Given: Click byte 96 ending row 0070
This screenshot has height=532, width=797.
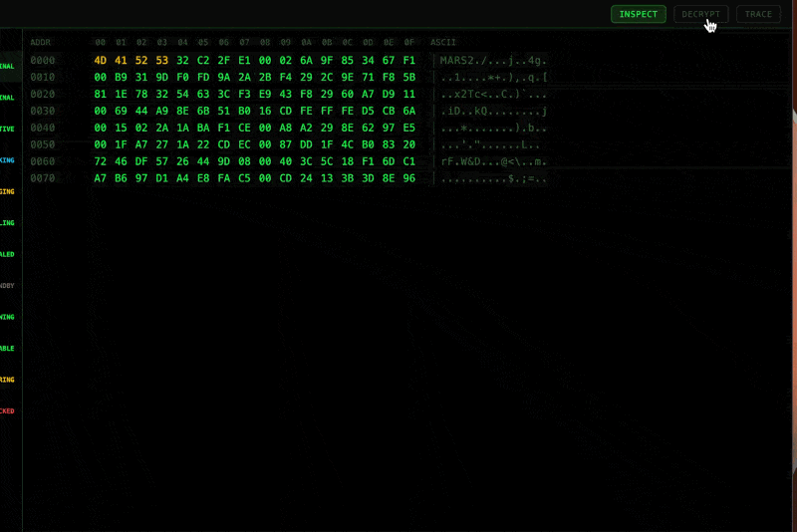Looking at the screenshot, I should click(408, 178).
